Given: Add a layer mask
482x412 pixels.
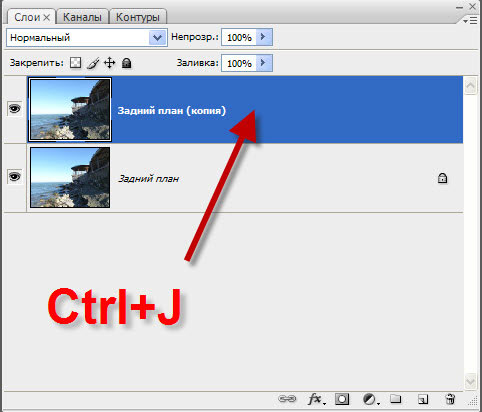Looking at the screenshot, I should coord(342,399).
